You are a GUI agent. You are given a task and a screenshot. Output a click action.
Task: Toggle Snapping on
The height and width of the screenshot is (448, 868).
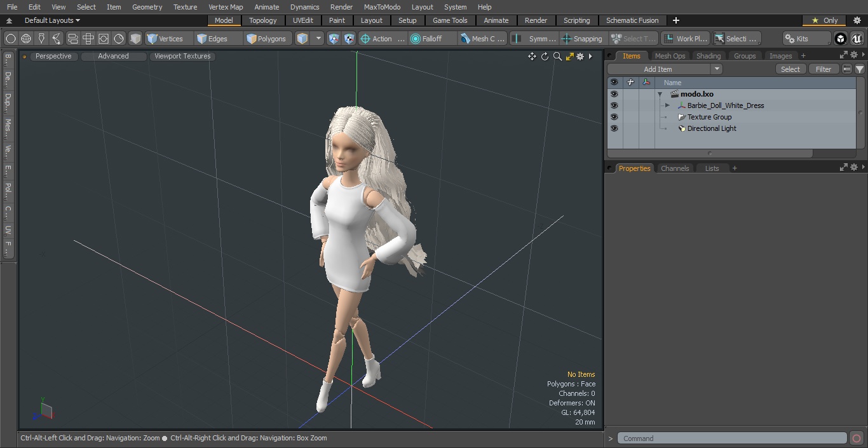(x=583, y=39)
